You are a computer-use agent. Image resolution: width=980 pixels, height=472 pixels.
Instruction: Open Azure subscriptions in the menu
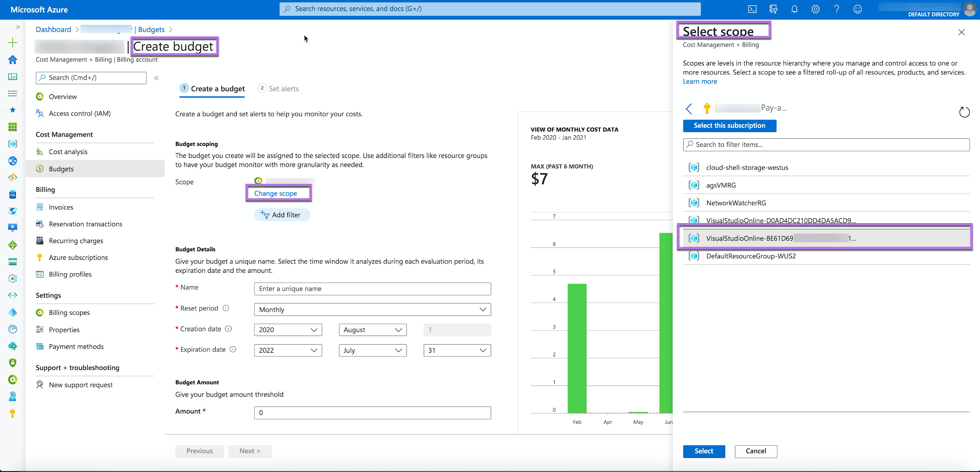pyautogui.click(x=78, y=258)
